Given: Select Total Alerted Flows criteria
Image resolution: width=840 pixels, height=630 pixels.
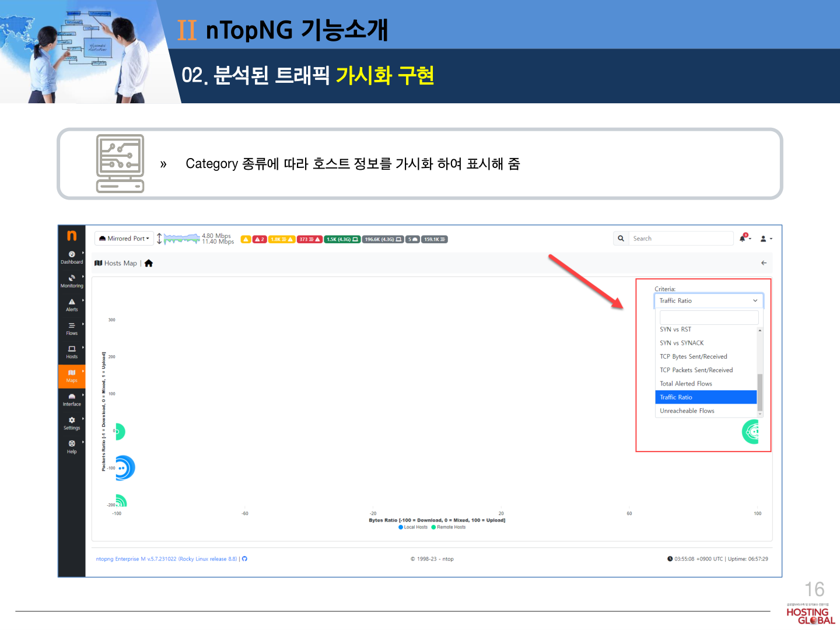Looking at the screenshot, I should click(706, 384).
